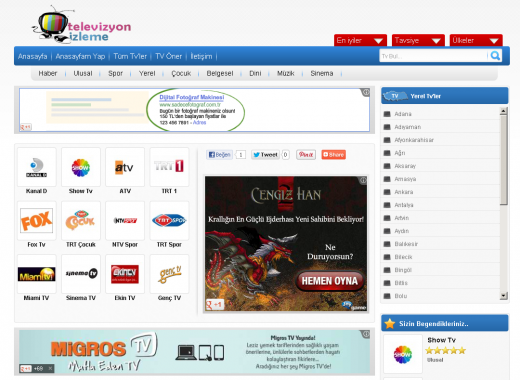The image size is (520, 380).
Task: Open the TRT 1 channel logo
Action: pos(169,167)
